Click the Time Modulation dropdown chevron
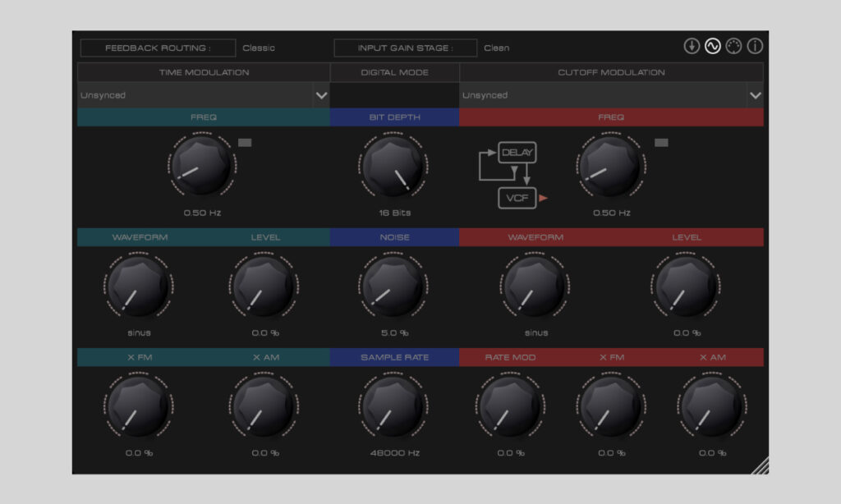Image resolution: width=841 pixels, height=504 pixels. tap(321, 95)
